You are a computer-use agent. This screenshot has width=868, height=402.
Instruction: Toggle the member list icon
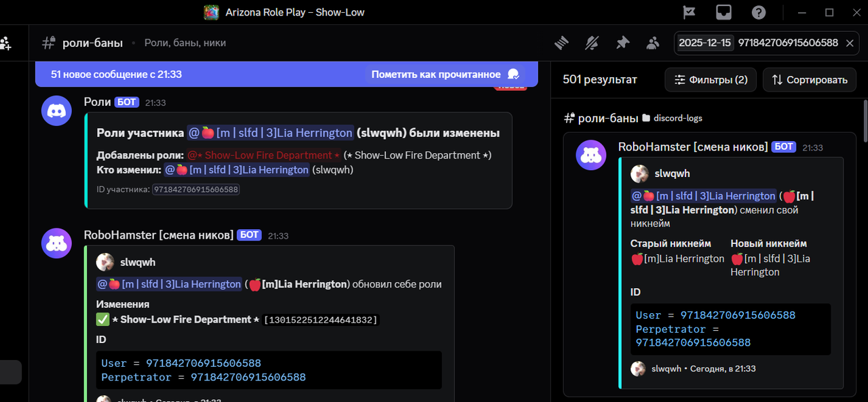pyautogui.click(x=653, y=43)
